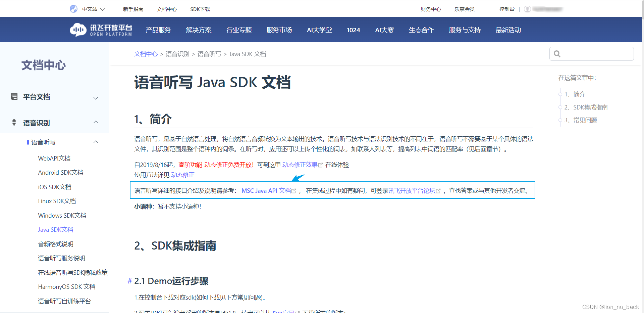Click 语音识别 in breadcrumb
644x313 pixels.
[x=177, y=54]
